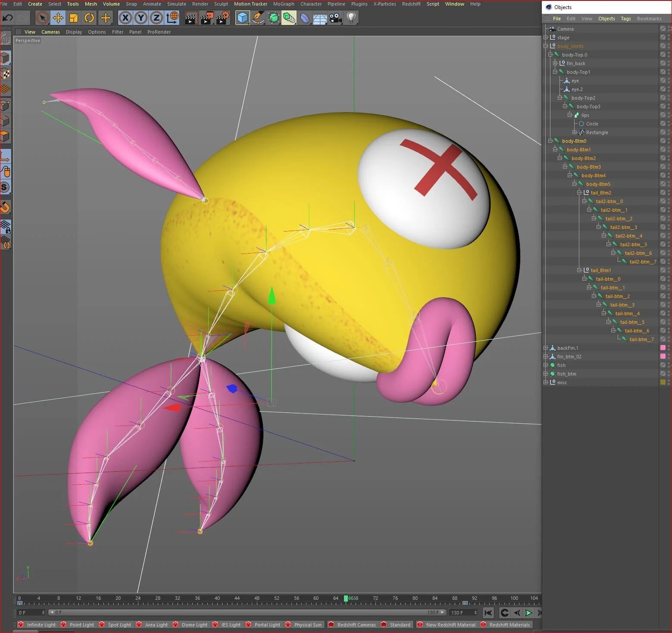Add a Physical Sun
This screenshot has height=633, width=672.
[303, 624]
